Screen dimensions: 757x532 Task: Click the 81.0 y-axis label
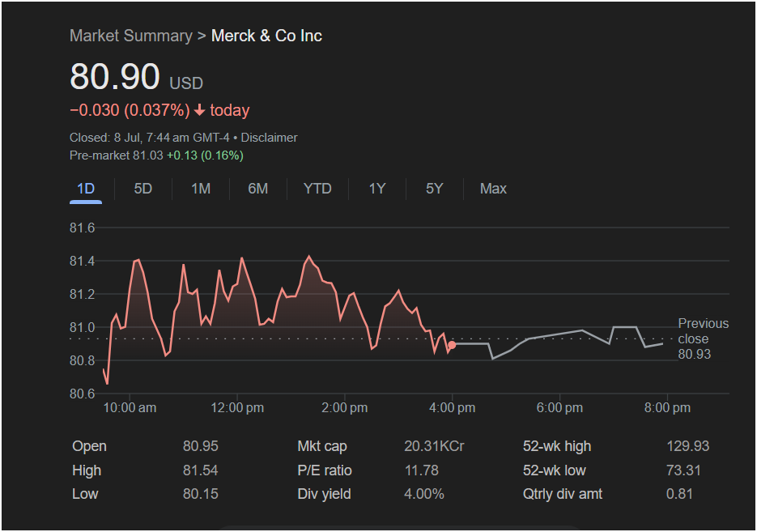(x=82, y=327)
